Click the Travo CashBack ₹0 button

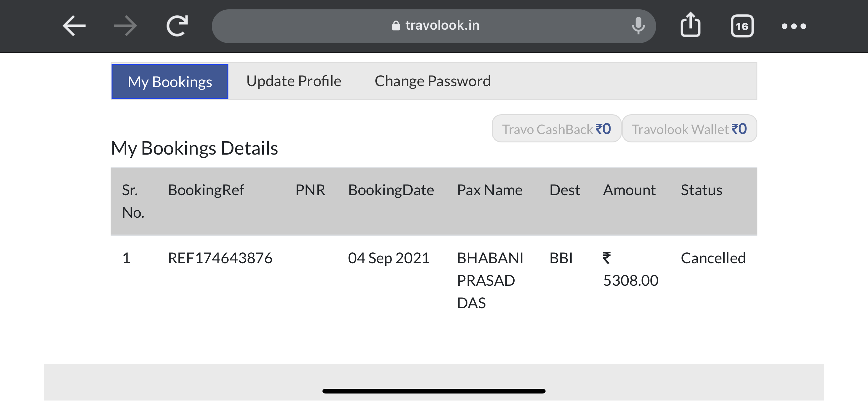point(556,129)
